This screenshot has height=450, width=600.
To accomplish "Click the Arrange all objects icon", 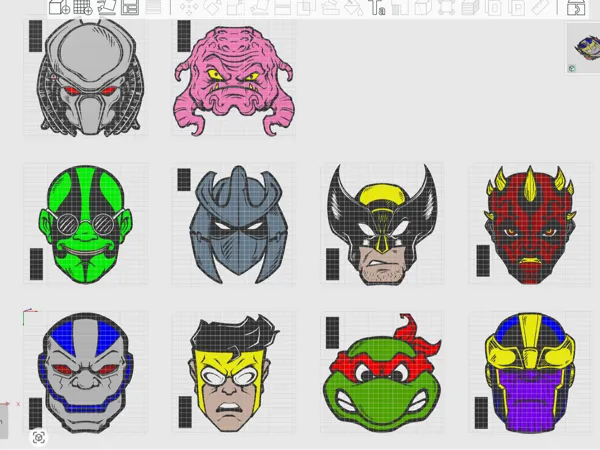I will coord(130,7).
